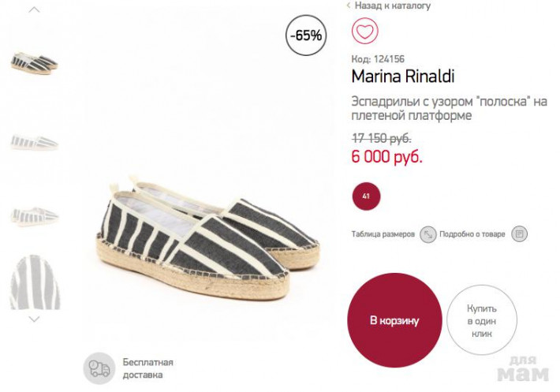The width and height of the screenshot is (560, 392).
Task: Click the Marina Rinaldi brand name
Action: tap(402, 77)
